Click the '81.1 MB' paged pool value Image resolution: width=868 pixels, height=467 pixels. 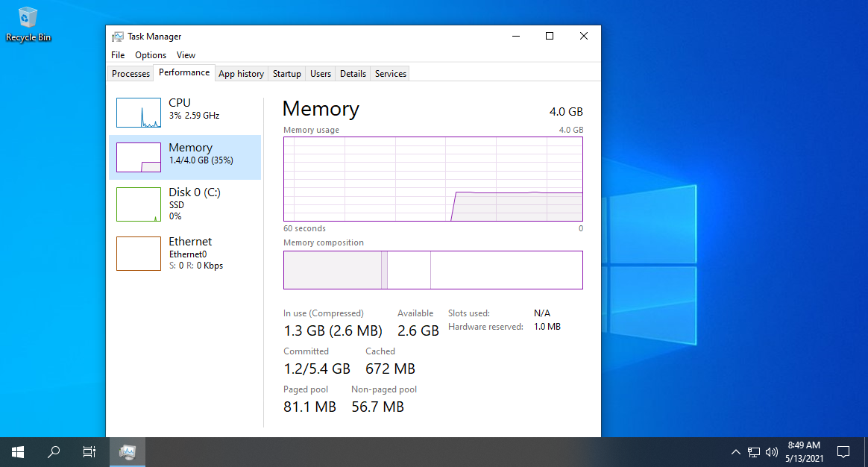310,407
